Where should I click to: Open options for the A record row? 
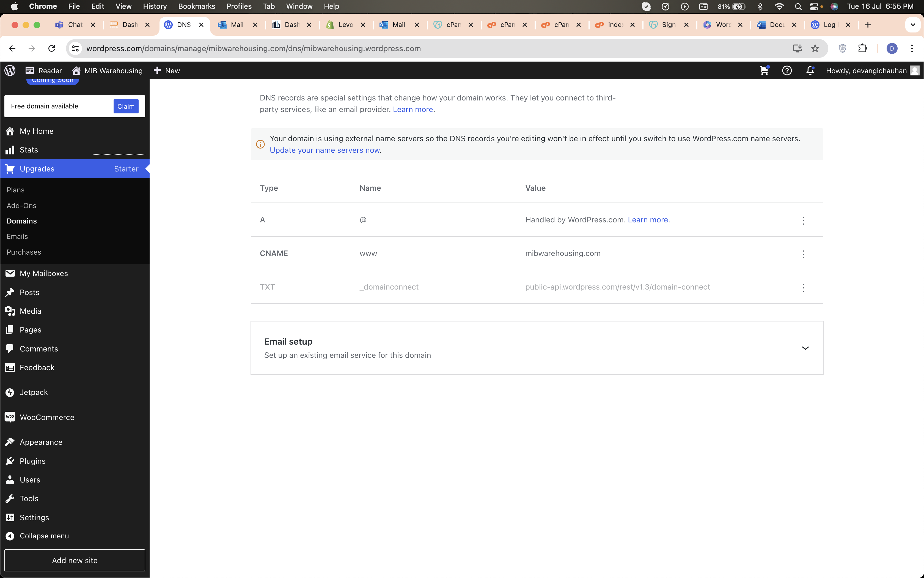(803, 220)
